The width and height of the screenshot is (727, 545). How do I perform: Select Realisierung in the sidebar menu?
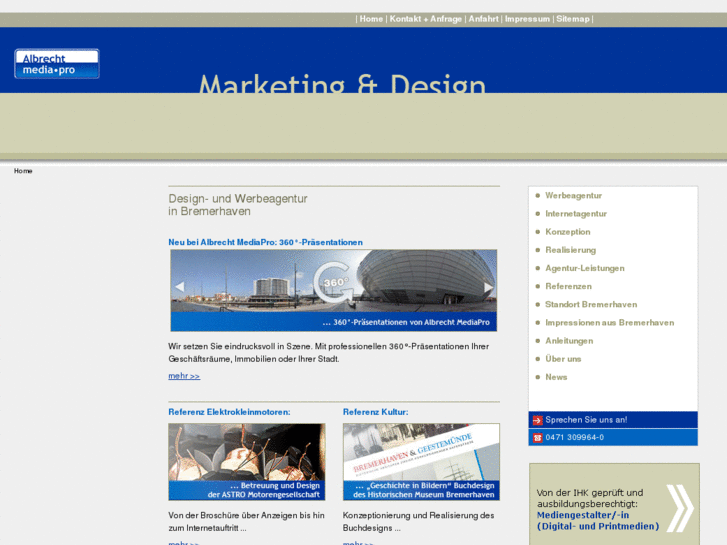(x=570, y=250)
